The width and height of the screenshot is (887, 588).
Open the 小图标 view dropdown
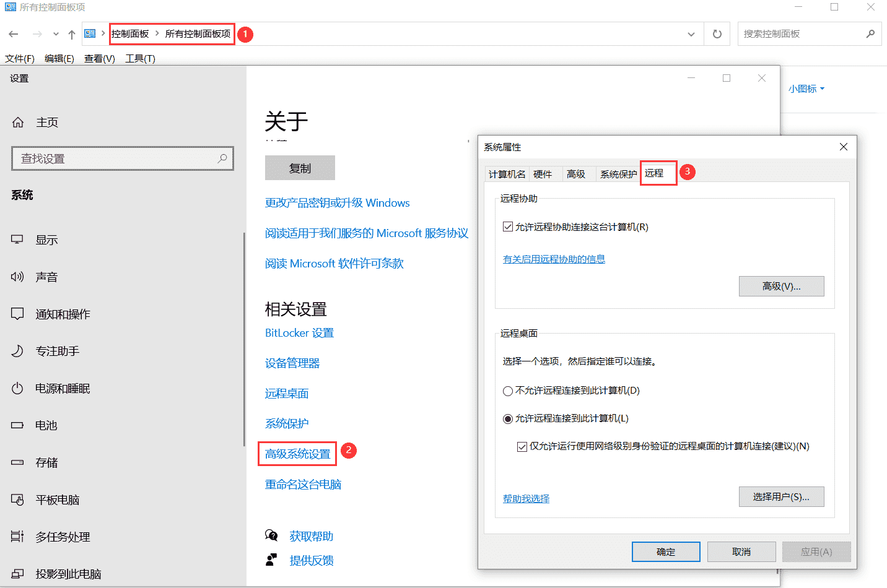pos(806,89)
